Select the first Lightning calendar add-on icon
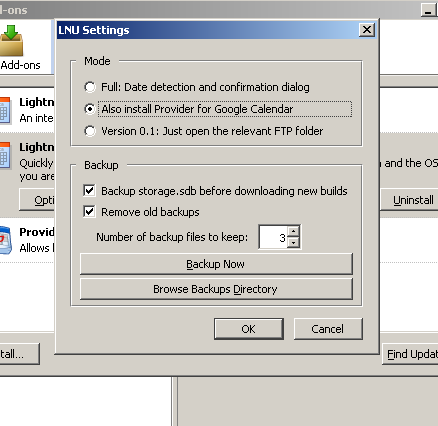 [x=5, y=111]
